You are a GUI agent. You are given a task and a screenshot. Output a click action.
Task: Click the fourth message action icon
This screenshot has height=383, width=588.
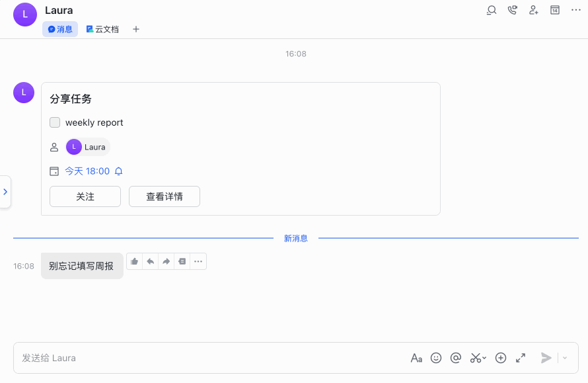pyautogui.click(x=182, y=261)
